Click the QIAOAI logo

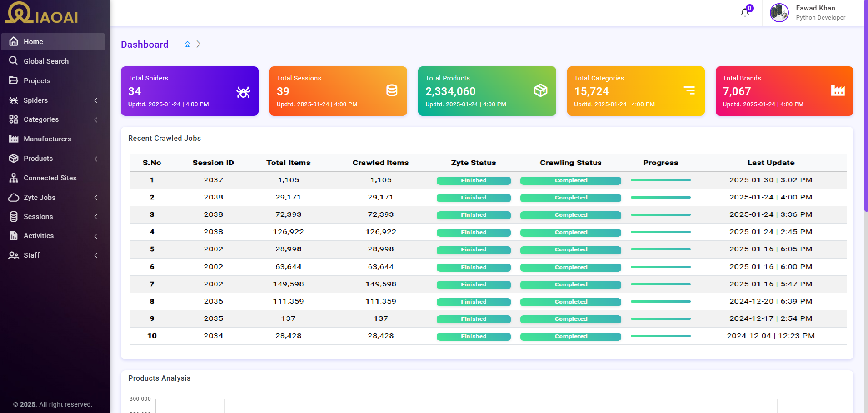coord(42,13)
